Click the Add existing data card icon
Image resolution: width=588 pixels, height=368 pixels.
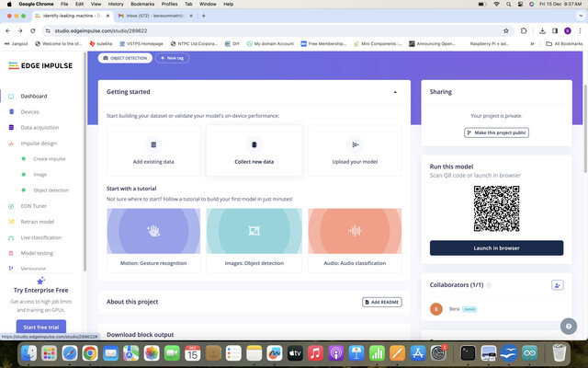[153, 144]
